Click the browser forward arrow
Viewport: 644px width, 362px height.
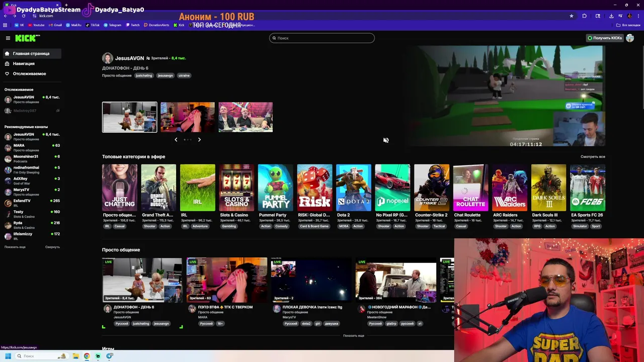tap(14, 16)
